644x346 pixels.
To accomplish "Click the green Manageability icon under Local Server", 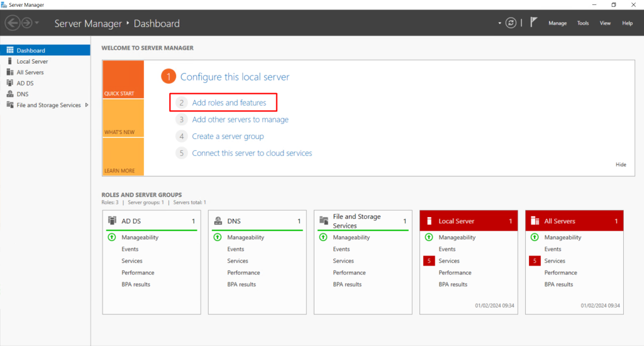I will coord(429,237).
